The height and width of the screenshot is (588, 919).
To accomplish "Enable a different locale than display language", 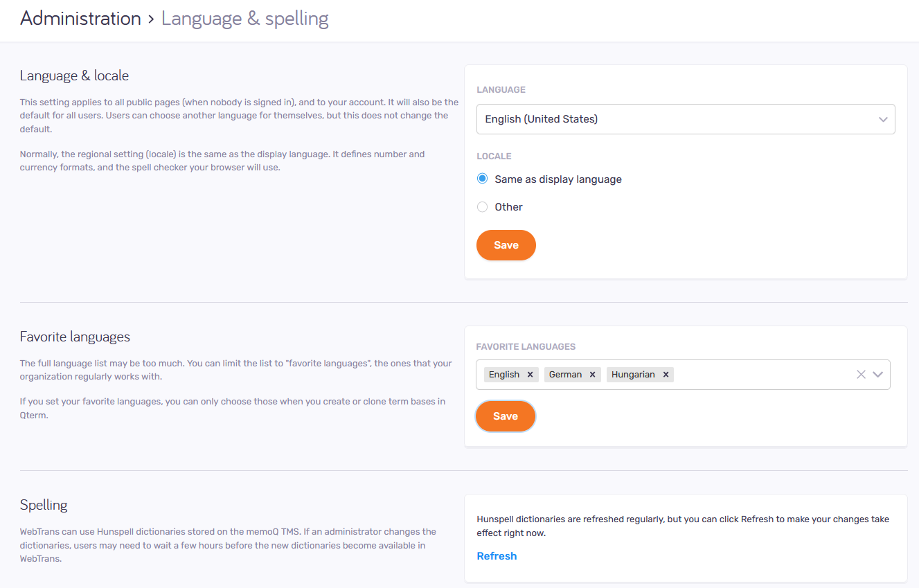I will [x=481, y=206].
